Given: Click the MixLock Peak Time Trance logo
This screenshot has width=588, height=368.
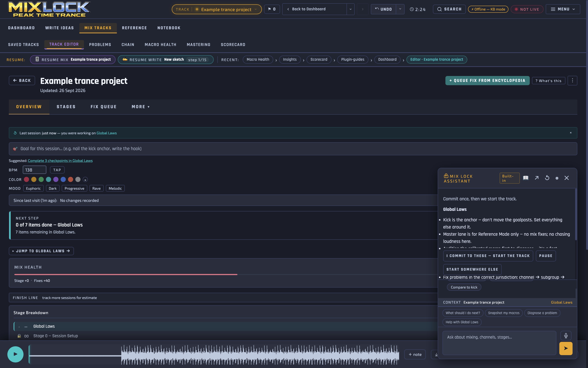Looking at the screenshot, I should click(49, 9).
